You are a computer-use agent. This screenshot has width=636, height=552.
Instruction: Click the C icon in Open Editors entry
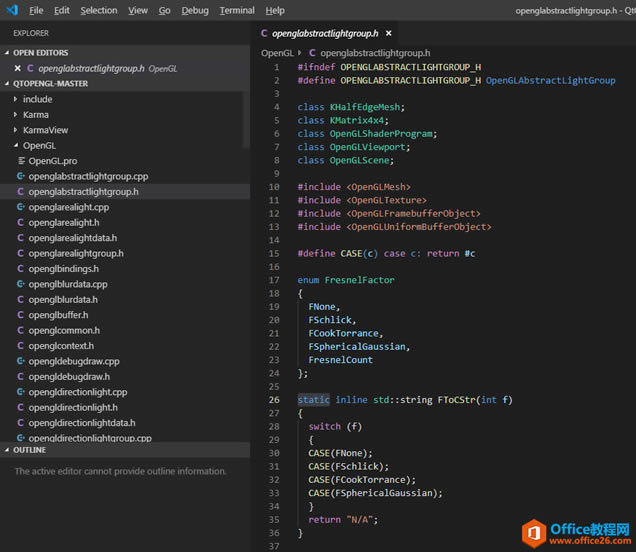click(x=30, y=68)
